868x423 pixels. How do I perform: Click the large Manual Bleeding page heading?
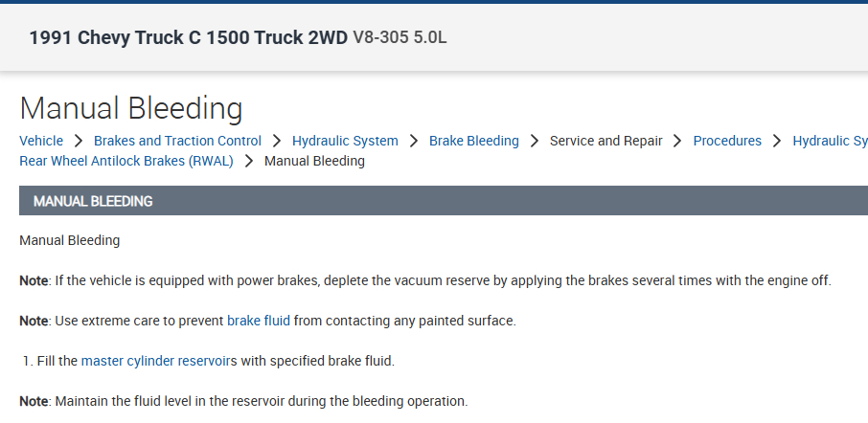tap(131, 107)
